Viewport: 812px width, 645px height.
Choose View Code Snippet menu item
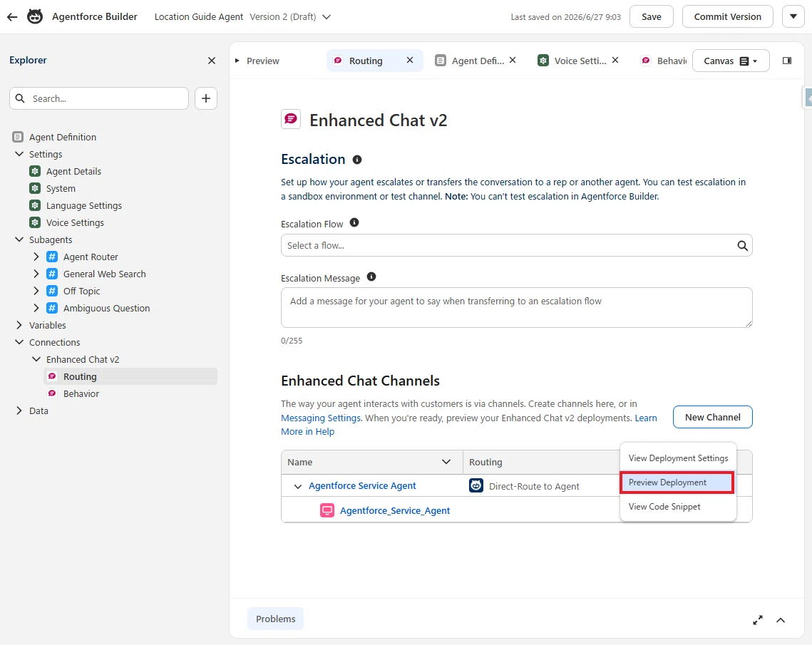point(678,506)
